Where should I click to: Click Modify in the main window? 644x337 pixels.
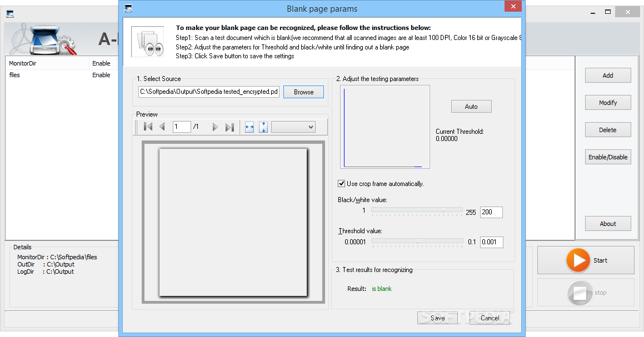point(608,103)
